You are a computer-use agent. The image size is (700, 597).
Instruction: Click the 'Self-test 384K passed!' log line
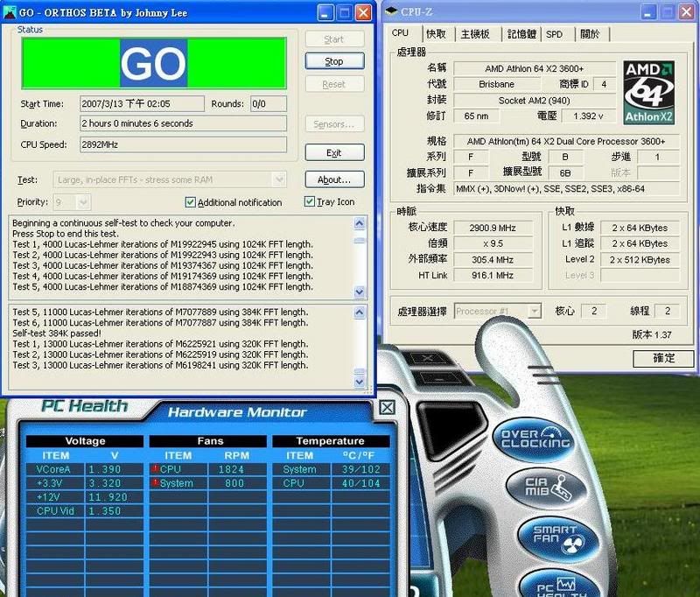(x=57, y=334)
